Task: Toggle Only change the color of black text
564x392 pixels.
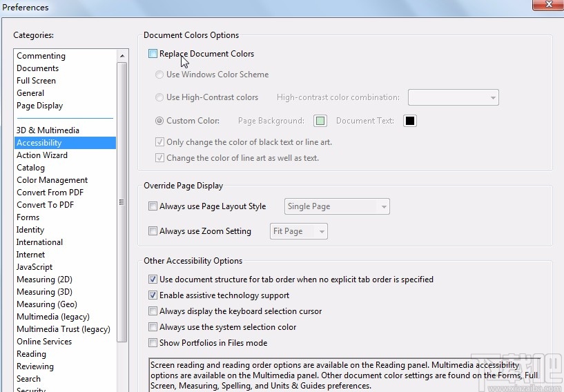Action: (159, 142)
